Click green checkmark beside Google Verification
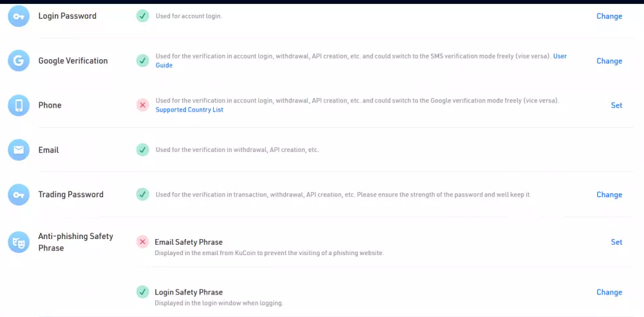 click(x=142, y=61)
